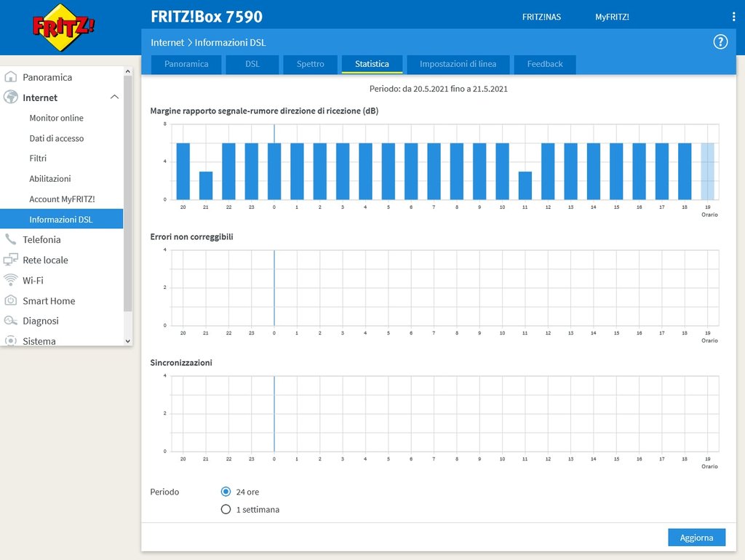Click the Aggiorna button
This screenshot has width=745, height=560.
click(x=696, y=537)
